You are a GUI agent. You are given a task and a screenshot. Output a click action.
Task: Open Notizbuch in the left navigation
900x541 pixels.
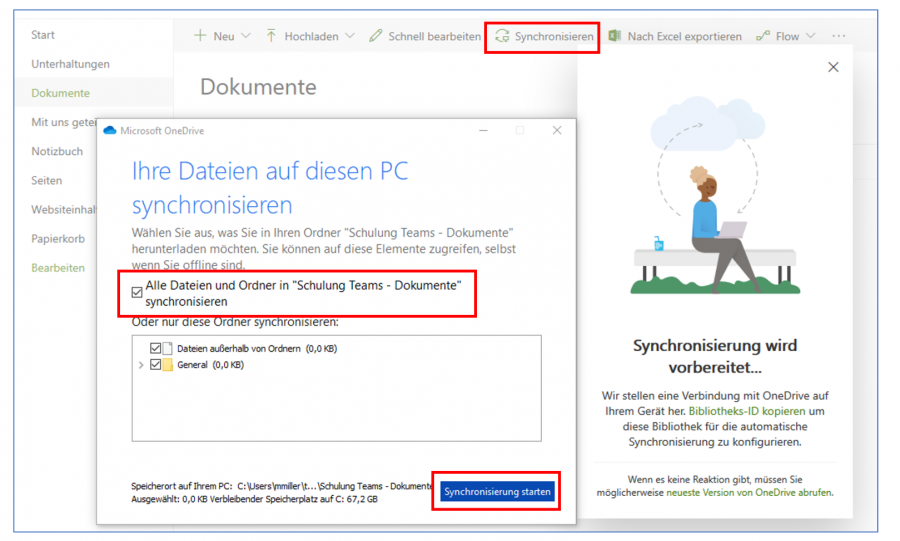coord(57,151)
